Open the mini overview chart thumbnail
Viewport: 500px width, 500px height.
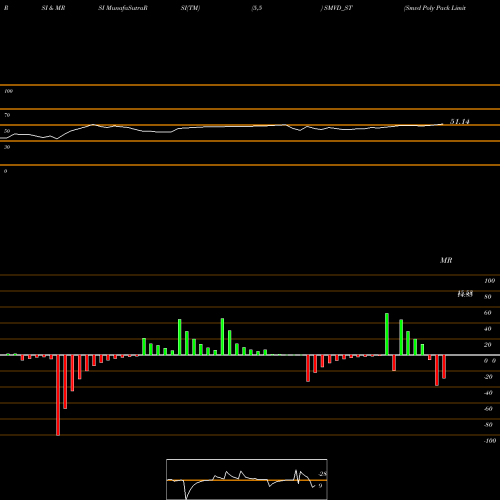tap(247, 479)
